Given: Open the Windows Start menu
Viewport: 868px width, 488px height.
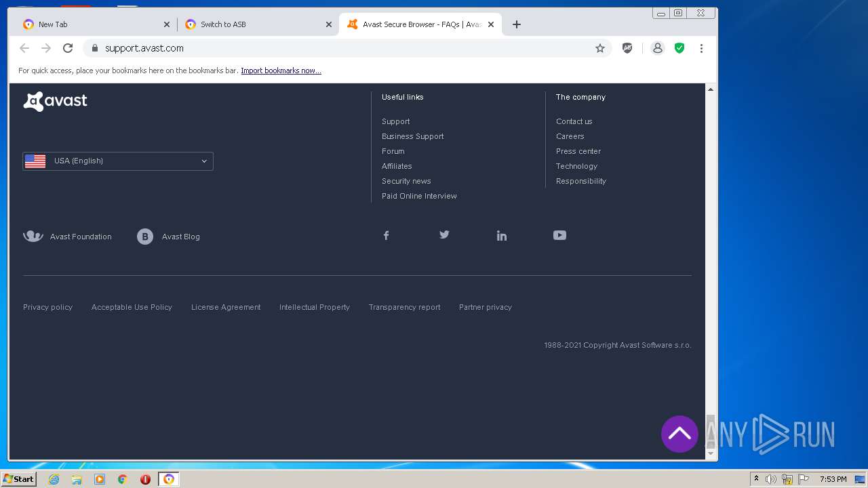Looking at the screenshot, I should [19, 479].
